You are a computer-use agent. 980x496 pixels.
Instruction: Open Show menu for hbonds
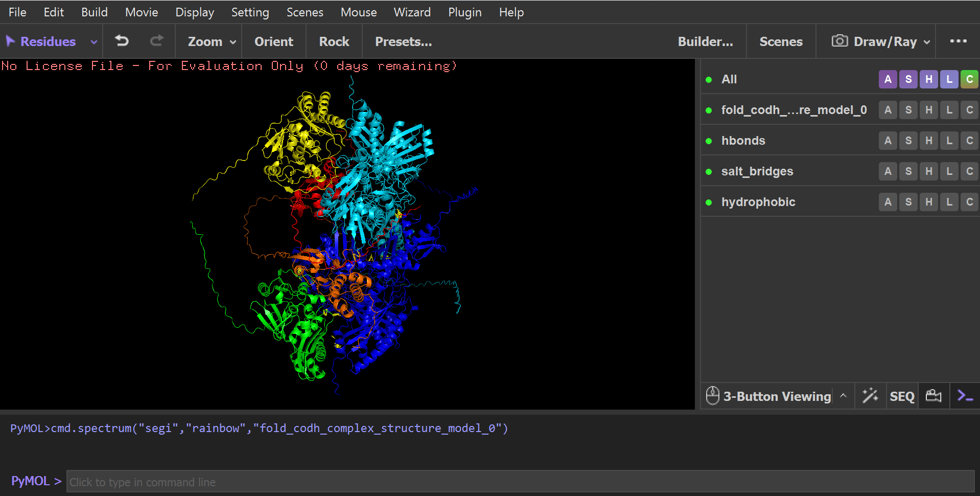[x=908, y=141]
